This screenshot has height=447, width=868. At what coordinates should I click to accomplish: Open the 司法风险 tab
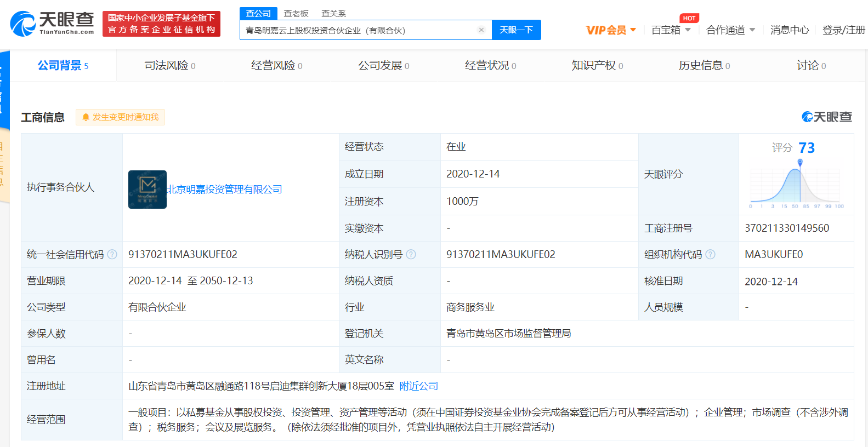[169, 66]
